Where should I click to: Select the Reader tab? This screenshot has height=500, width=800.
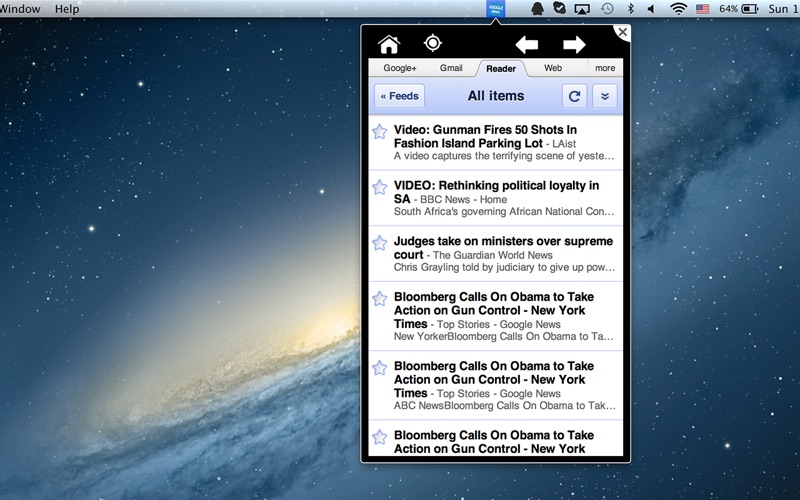[501, 68]
